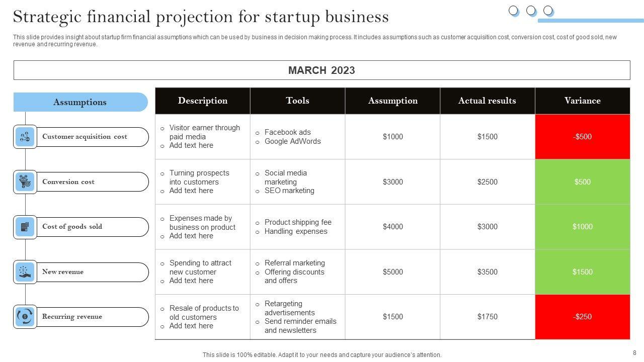Click the green $1500 variance cell
Screen dimensions: 644x362
(582, 272)
